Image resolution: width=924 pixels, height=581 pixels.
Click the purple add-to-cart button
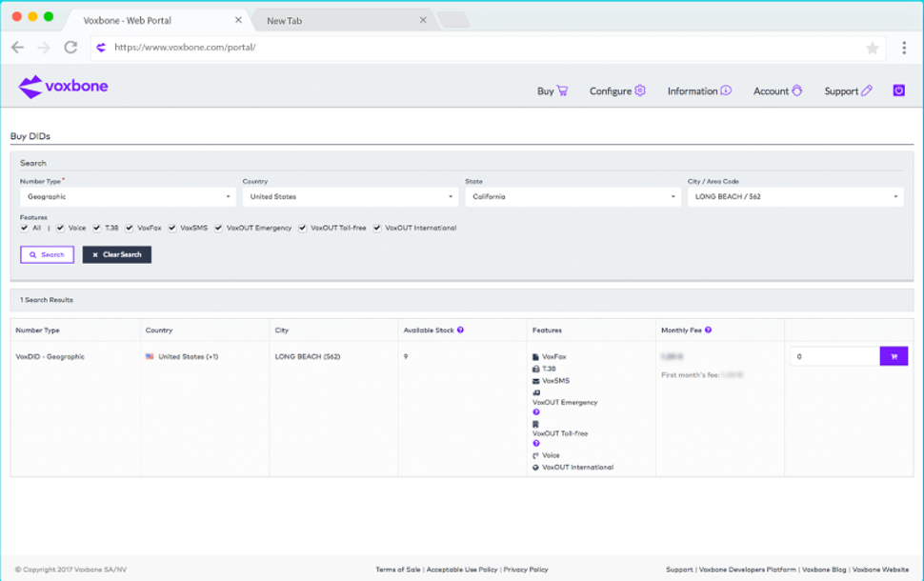(x=894, y=356)
